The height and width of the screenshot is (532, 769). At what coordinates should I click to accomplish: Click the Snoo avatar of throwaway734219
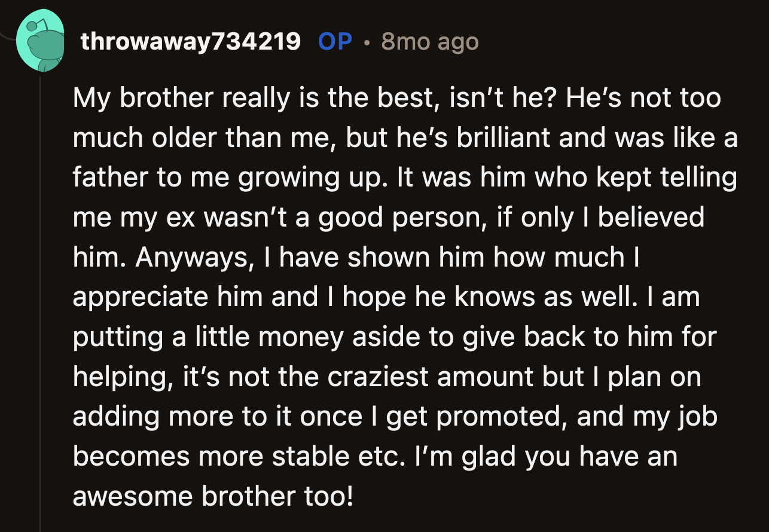tap(41, 39)
